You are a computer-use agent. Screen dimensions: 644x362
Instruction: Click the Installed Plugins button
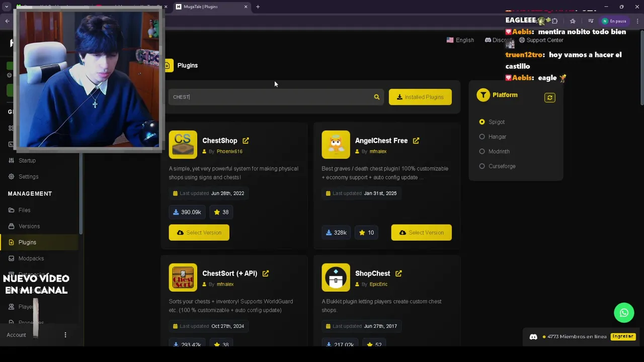click(420, 97)
